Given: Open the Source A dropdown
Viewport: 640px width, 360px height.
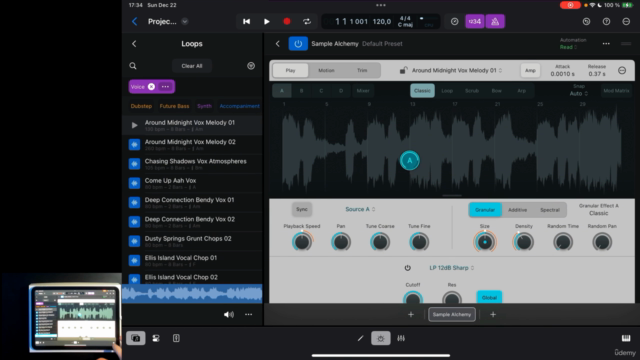Looking at the screenshot, I should (360, 209).
